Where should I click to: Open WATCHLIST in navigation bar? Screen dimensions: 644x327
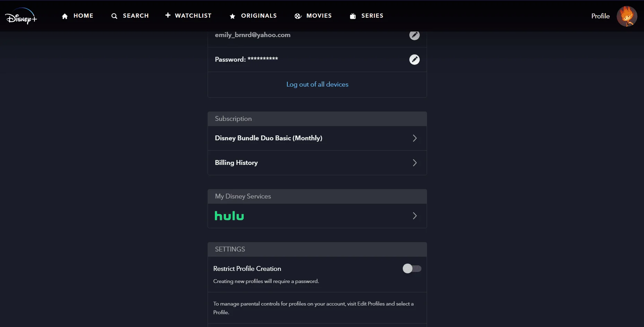(x=193, y=16)
